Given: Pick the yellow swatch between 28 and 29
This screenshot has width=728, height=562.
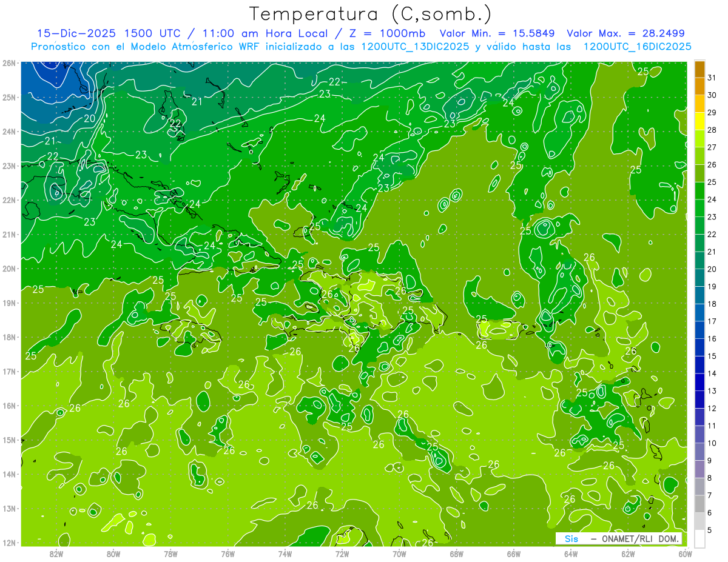Looking at the screenshot, I should coord(700,121).
